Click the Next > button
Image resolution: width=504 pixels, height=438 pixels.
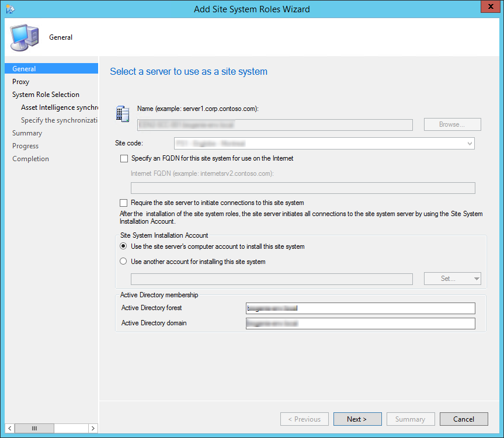(x=357, y=419)
